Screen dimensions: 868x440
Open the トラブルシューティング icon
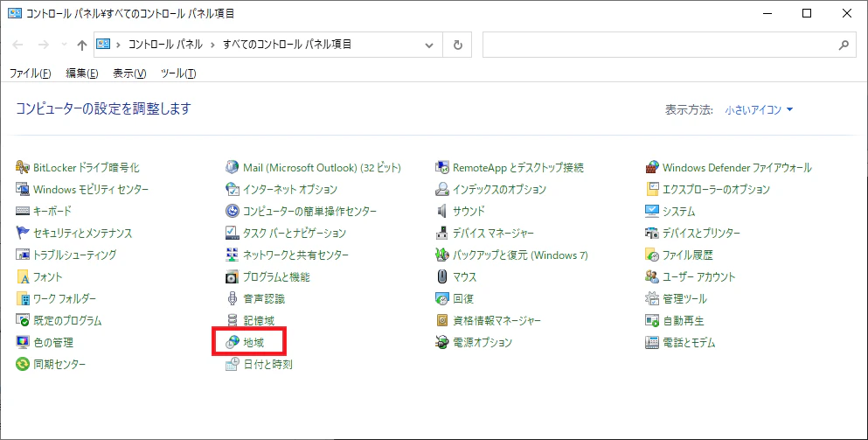tap(23, 255)
